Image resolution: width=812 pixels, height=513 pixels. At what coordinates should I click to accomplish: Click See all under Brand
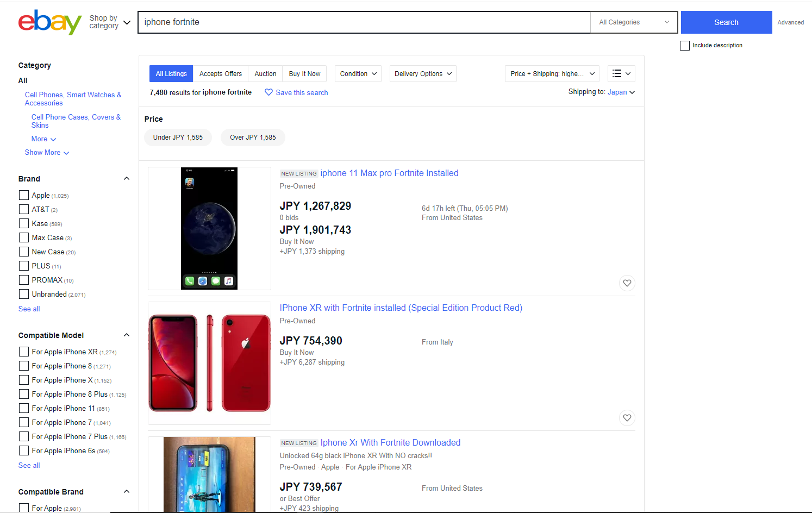pos(29,309)
